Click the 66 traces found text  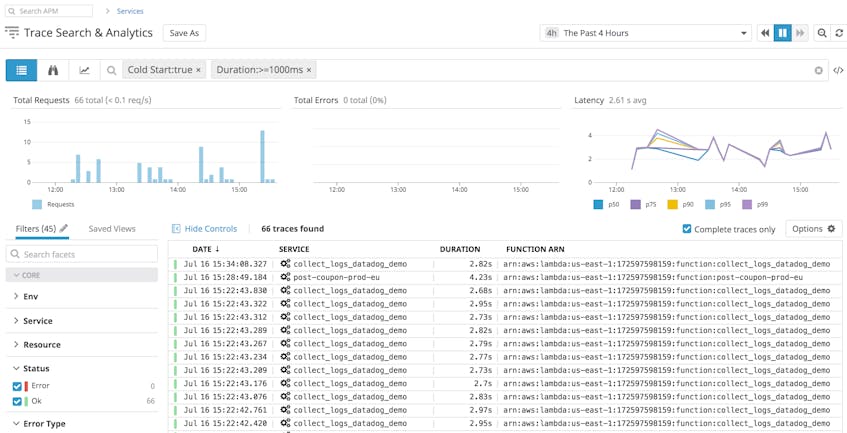tap(292, 229)
